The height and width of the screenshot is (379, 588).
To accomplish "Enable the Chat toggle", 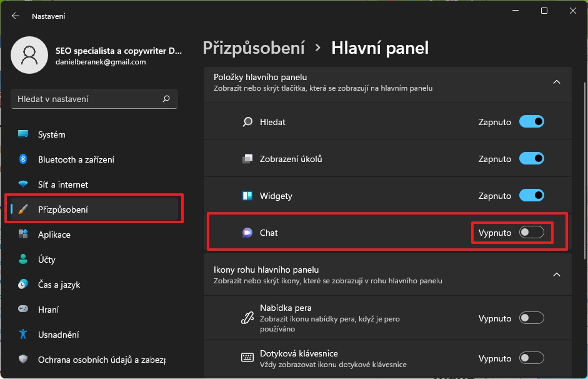I will (x=532, y=233).
